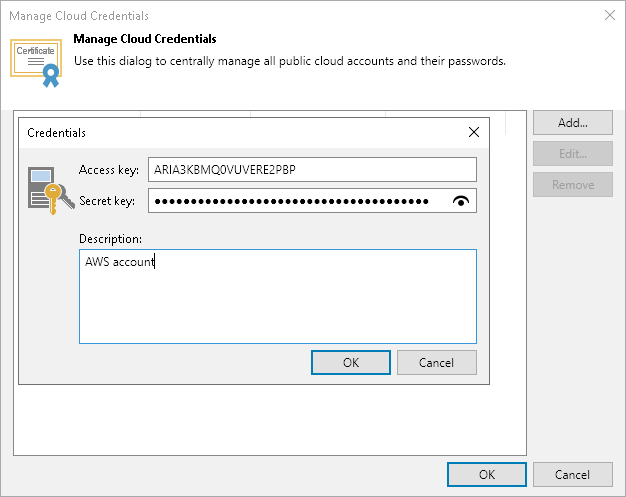
Task: Click the greyed-out Edit... button
Action: [x=573, y=154]
